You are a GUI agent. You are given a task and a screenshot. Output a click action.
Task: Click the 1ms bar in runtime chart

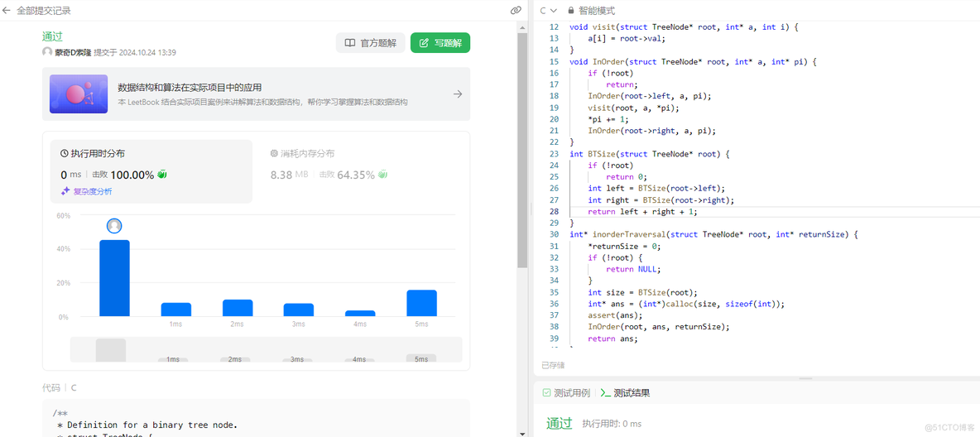[176, 310]
